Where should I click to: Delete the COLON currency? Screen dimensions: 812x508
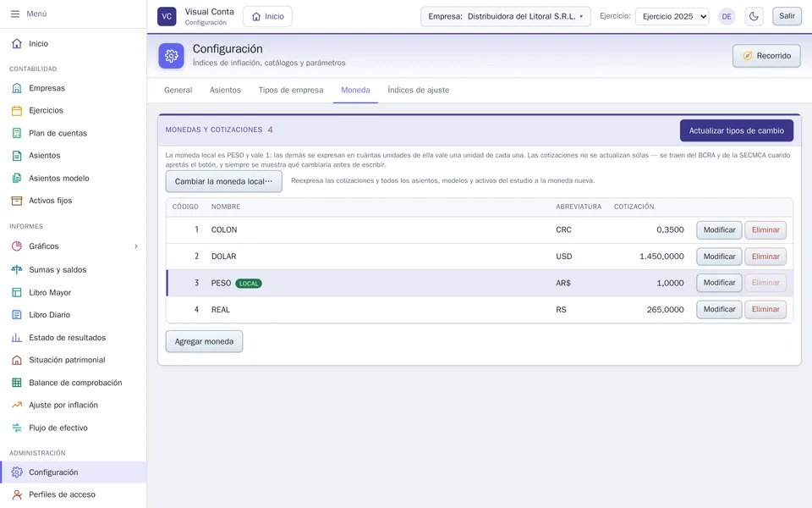click(x=765, y=230)
